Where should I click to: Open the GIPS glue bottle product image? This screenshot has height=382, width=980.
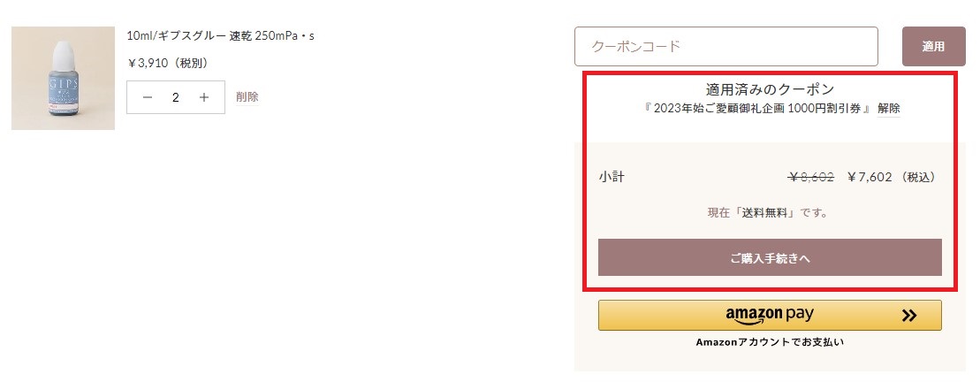tap(63, 79)
